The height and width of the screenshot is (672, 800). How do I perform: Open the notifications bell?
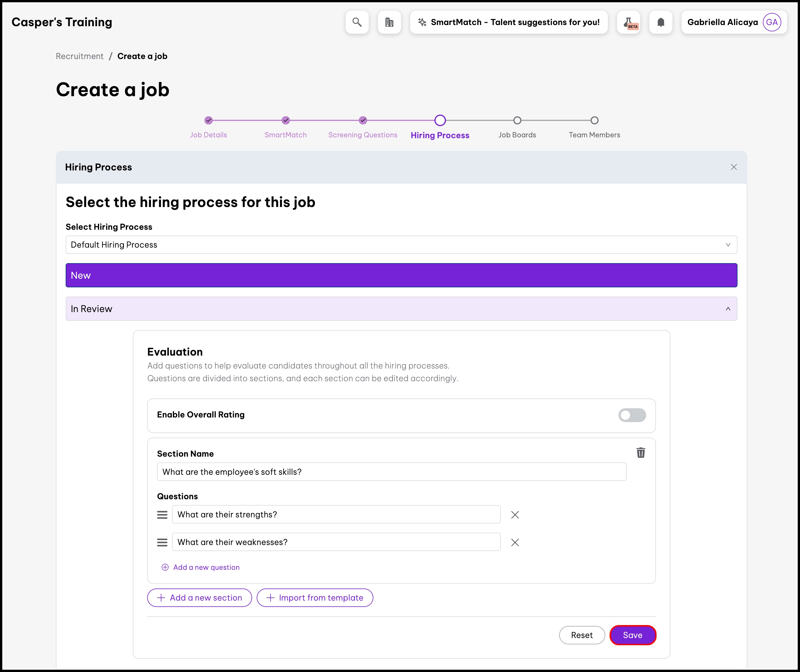661,22
